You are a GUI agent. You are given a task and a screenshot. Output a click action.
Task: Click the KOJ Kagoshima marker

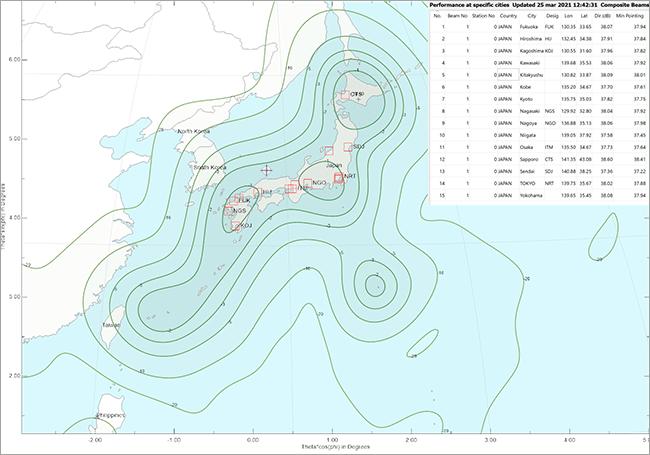pos(236,226)
